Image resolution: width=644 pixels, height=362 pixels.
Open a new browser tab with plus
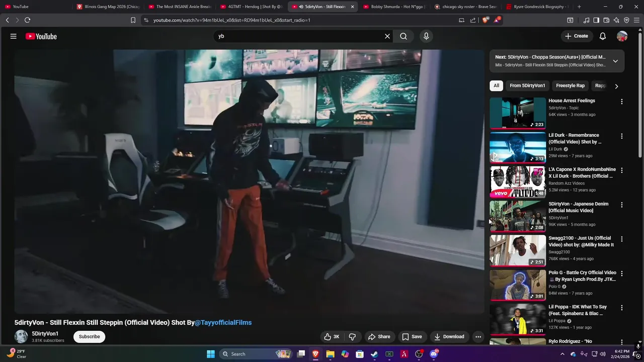pyautogui.click(x=579, y=7)
